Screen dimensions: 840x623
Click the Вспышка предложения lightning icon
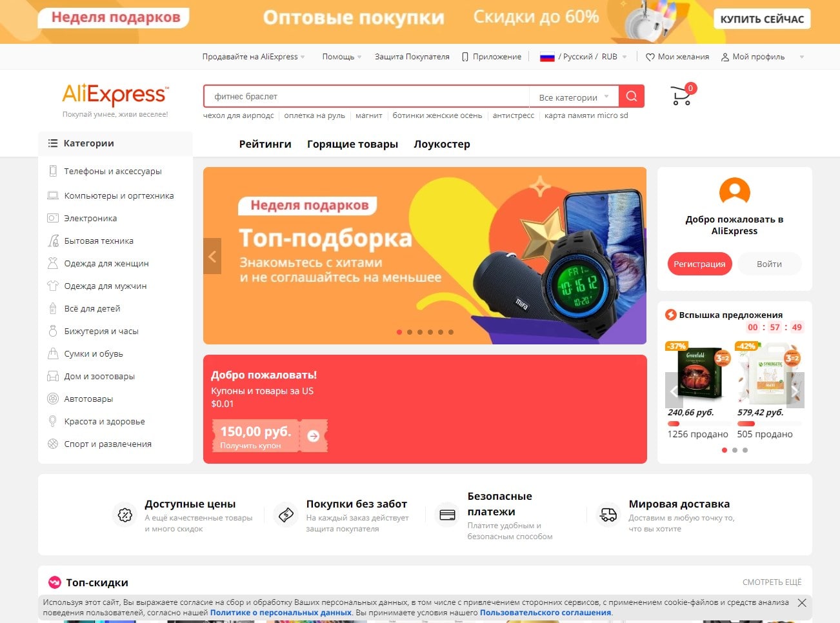671,315
